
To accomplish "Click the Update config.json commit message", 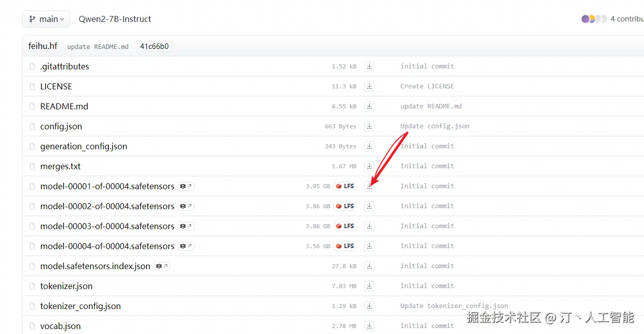I will point(435,126).
